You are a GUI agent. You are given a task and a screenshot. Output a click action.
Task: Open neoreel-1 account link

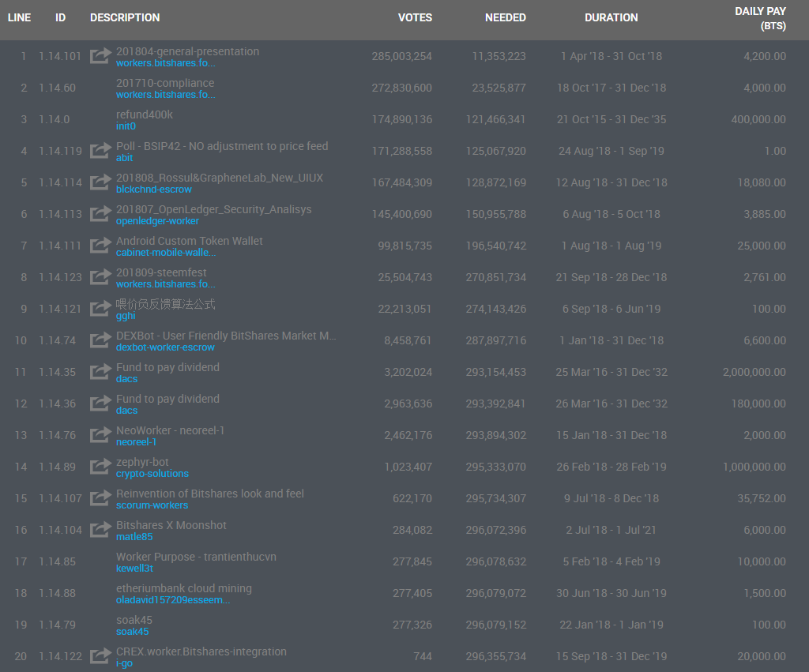(136, 442)
